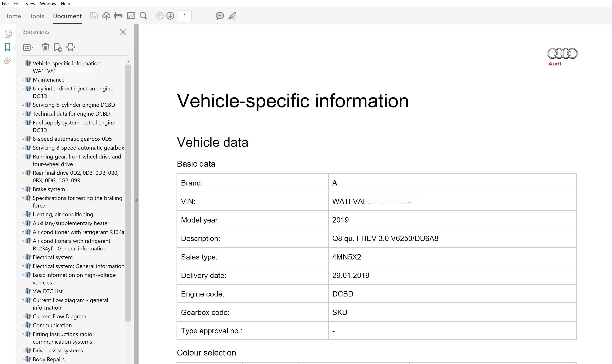The width and height of the screenshot is (612, 364).
Task: Click the upload to cloud icon
Action: coord(106,16)
